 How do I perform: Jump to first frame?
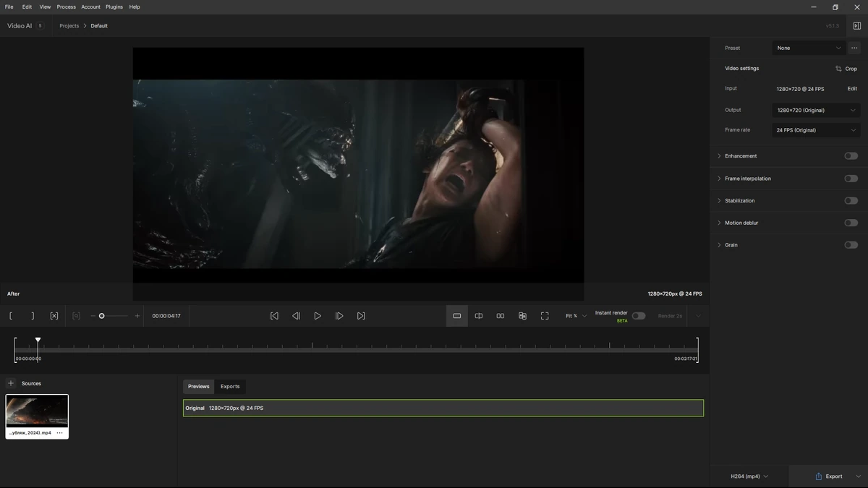[x=274, y=316]
